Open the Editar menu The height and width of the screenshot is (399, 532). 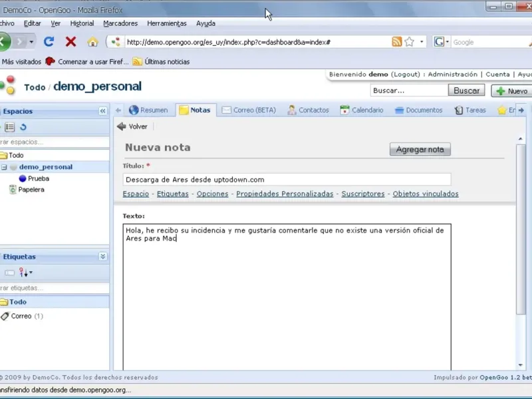pos(32,23)
